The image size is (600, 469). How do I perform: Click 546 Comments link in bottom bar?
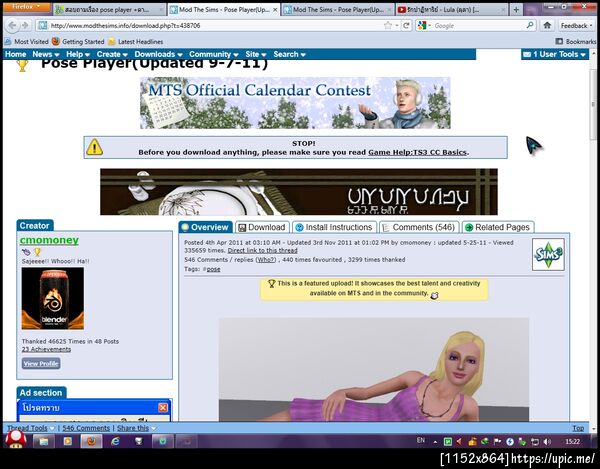pos(86,428)
